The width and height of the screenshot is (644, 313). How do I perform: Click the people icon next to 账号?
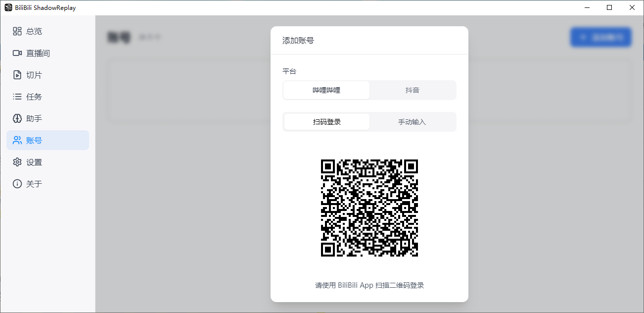coord(16,140)
